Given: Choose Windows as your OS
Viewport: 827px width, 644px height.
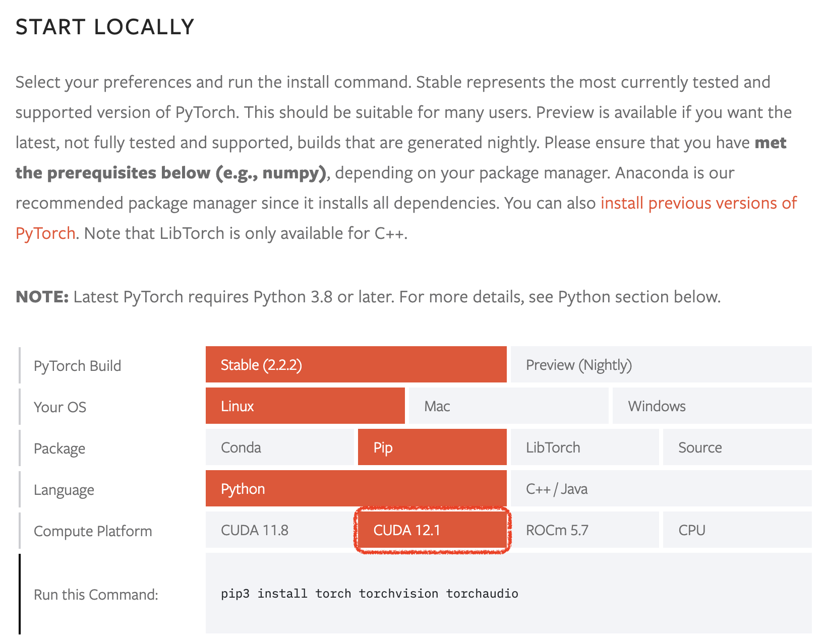Looking at the screenshot, I should 712,406.
